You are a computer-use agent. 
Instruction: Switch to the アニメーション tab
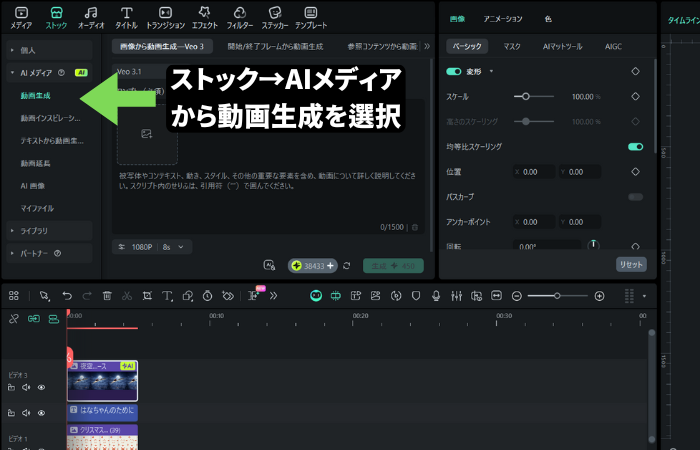point(503,19)
